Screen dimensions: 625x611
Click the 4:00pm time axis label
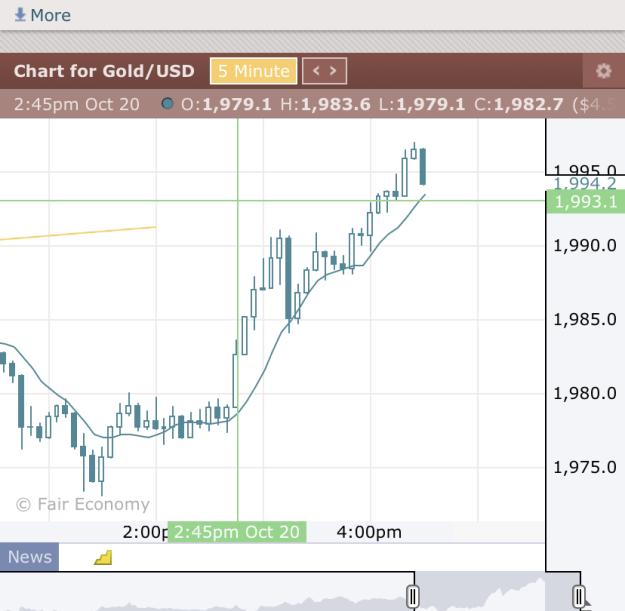pos(369,532)
